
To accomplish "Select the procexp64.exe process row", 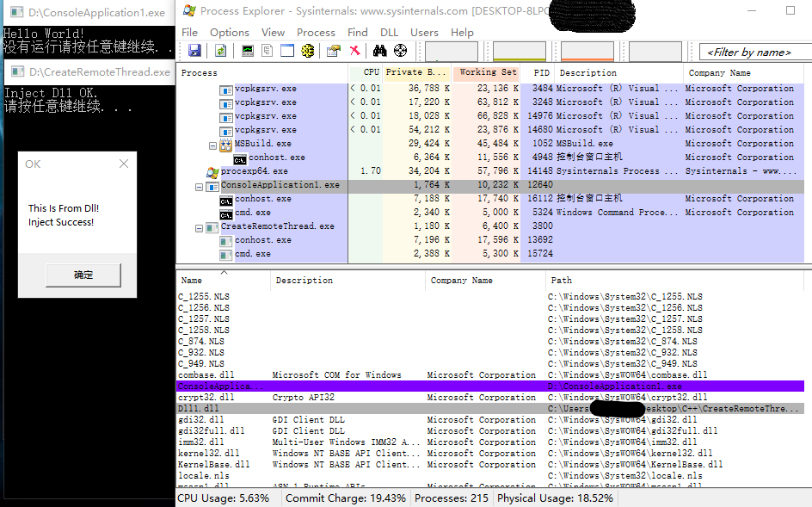I will point(255,171).
